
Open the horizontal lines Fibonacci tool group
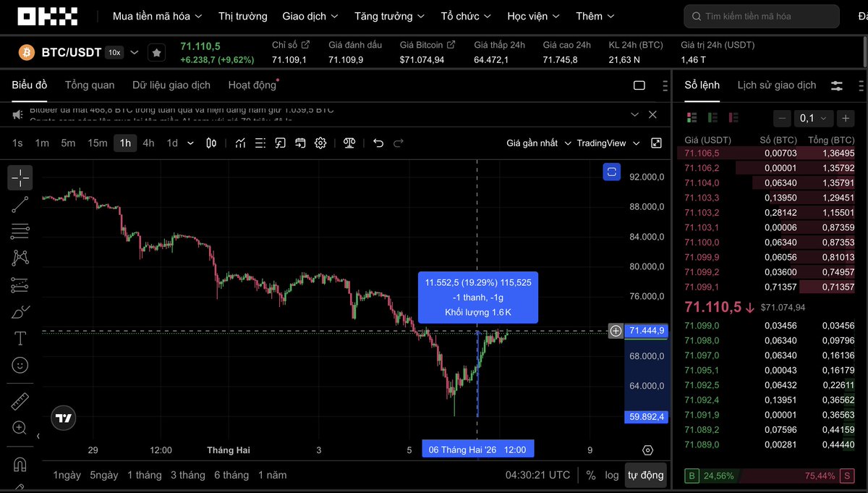click(x=20, y=231)
